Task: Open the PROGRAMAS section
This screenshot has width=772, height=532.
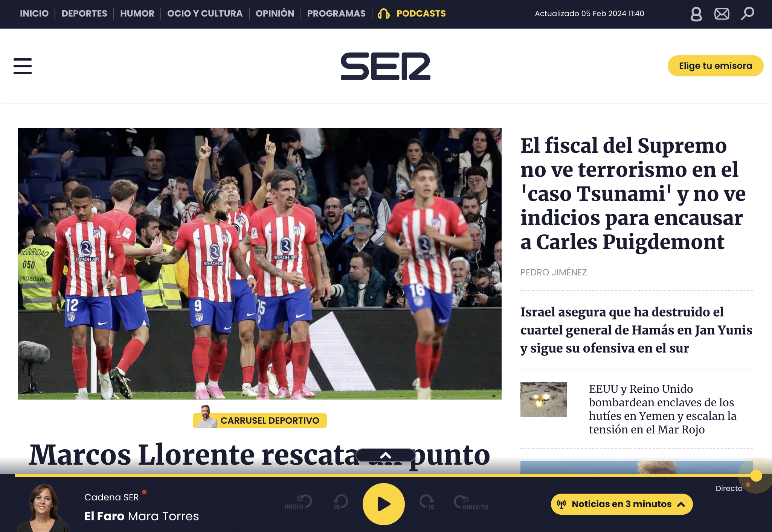Action: [336, 14]
